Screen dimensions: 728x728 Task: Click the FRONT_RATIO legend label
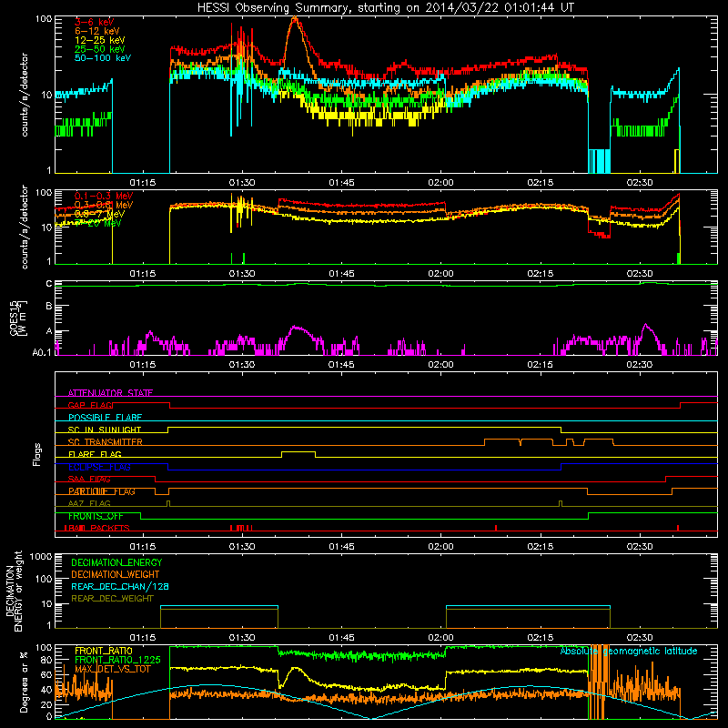pos(104,651)
